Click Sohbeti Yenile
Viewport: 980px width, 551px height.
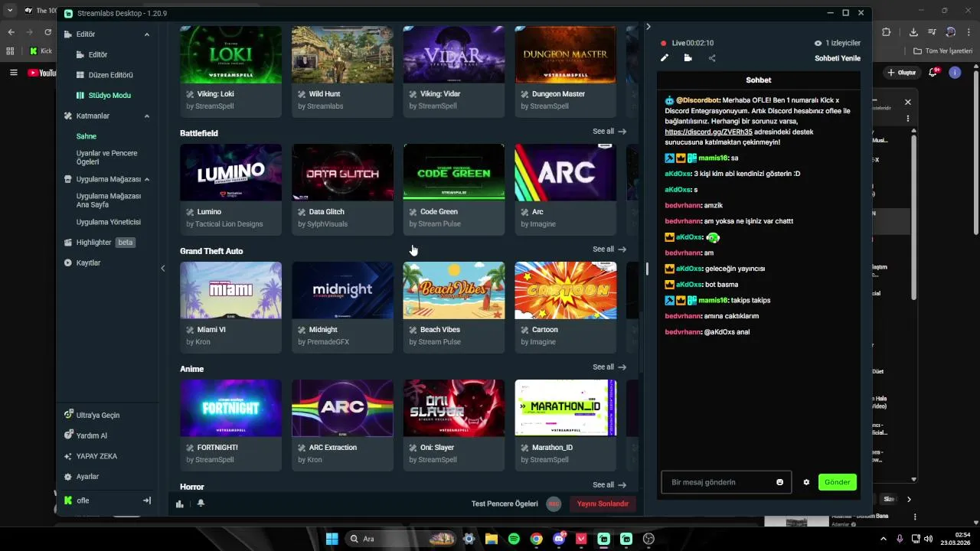click(837, 58)
